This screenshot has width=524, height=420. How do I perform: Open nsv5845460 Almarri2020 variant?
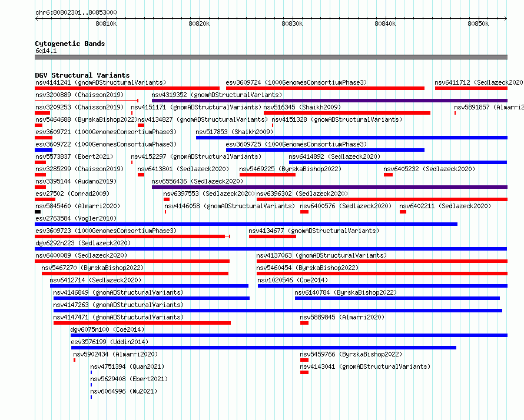pyautogui.click(x=78, y=206)
